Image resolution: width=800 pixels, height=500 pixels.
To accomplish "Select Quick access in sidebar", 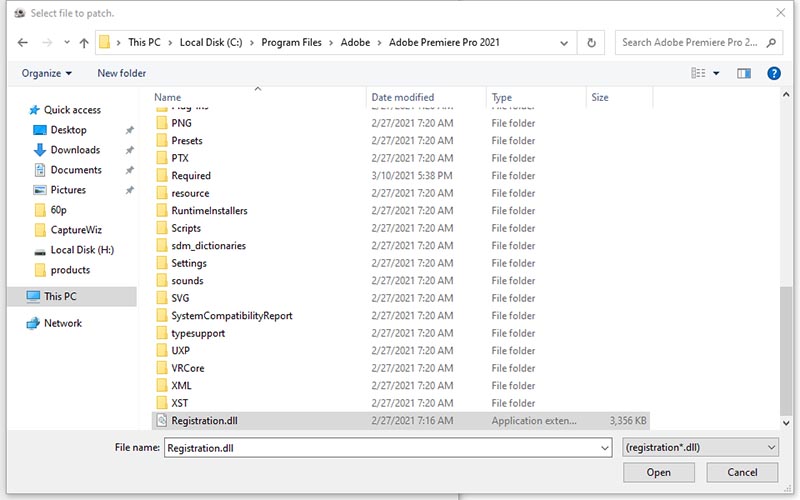I will 65,110.
